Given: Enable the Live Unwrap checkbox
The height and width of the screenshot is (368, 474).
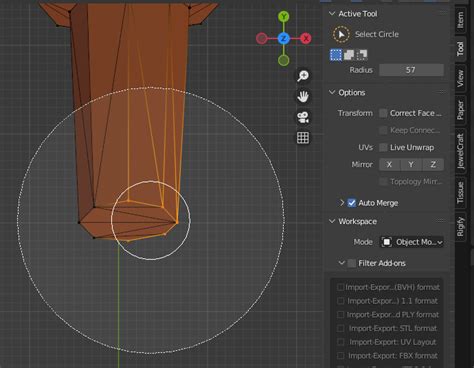Looking at the screenshot, I should tap(383, 147).
